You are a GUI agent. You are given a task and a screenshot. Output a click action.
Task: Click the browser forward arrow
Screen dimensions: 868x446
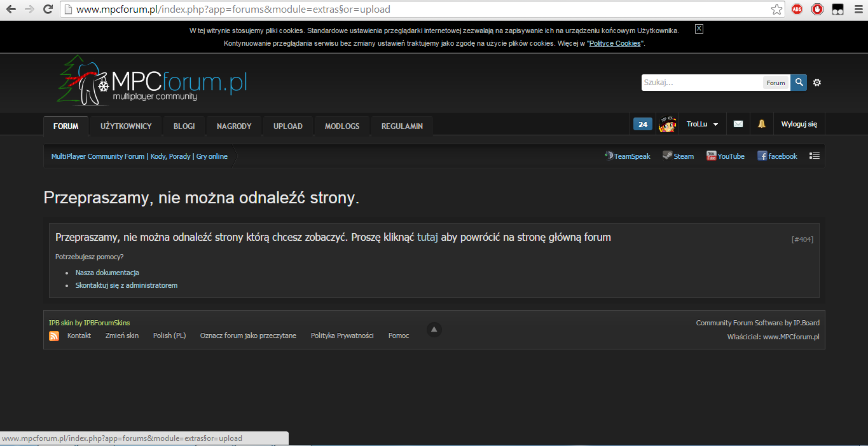29,10
